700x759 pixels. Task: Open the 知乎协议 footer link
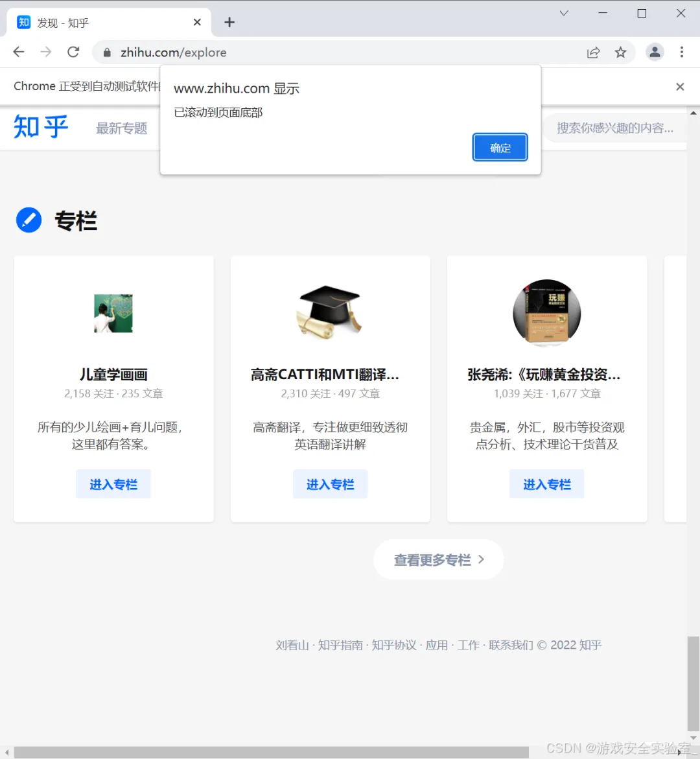(394, 645)
